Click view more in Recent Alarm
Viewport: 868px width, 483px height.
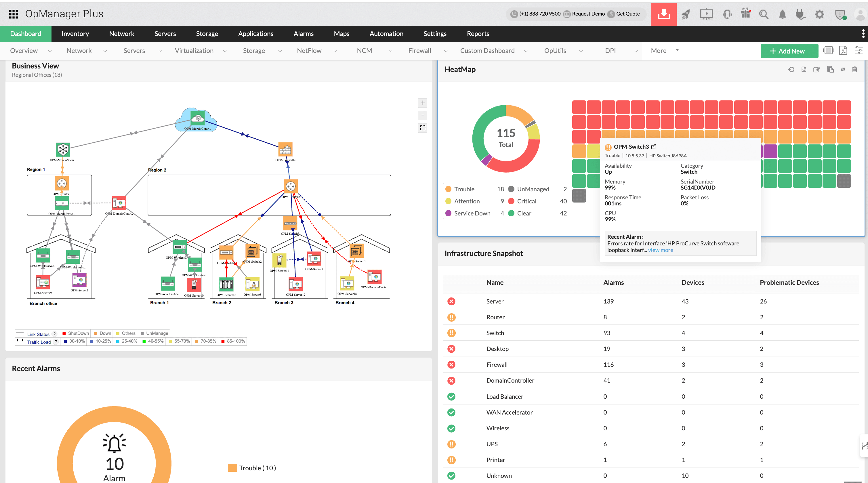click(661, 250)
